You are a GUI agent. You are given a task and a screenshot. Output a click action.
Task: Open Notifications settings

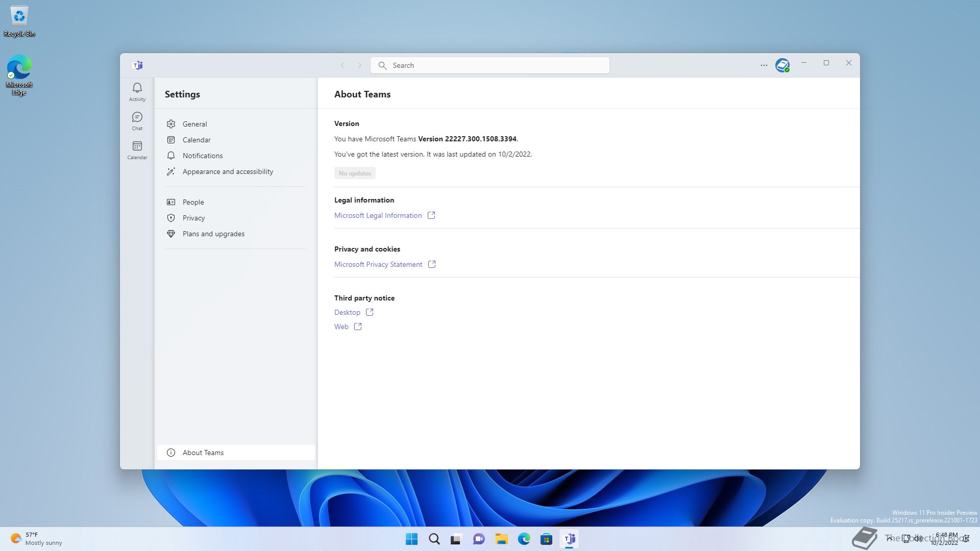(202, 156)
